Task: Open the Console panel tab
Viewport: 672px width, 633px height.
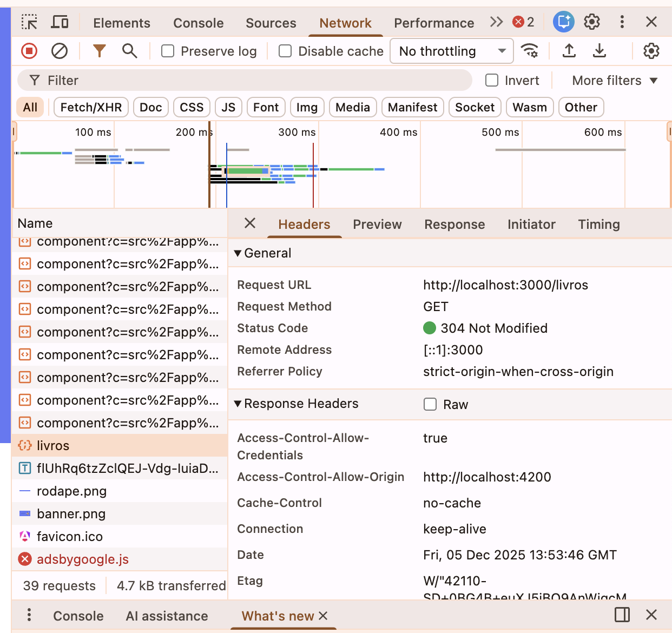Action: pyautogui.click(x=198, y=23)
